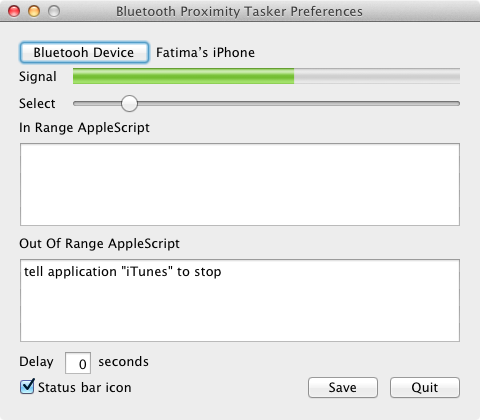The height and width of the screenshot is (420, 480).
Task: Uncheck the Status bar icon checkbox
Action: (x=27, y=387)
